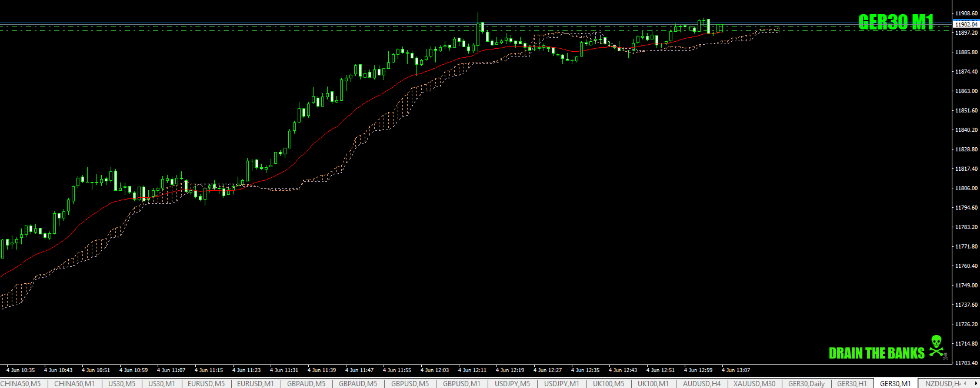Click the 4 Jun 13:07 time label
The width and height of the screenshot is (980, 388).
tap(736, 370)
